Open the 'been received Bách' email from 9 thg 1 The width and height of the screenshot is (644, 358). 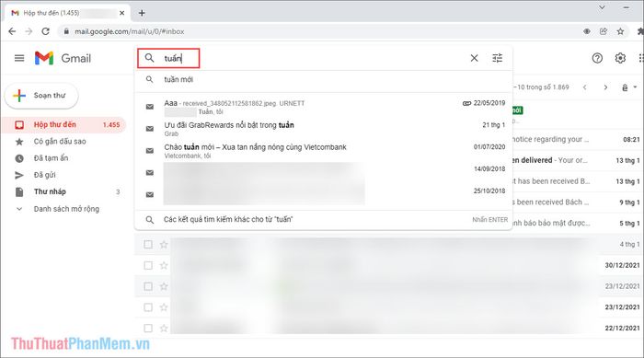tap(577, 202)
